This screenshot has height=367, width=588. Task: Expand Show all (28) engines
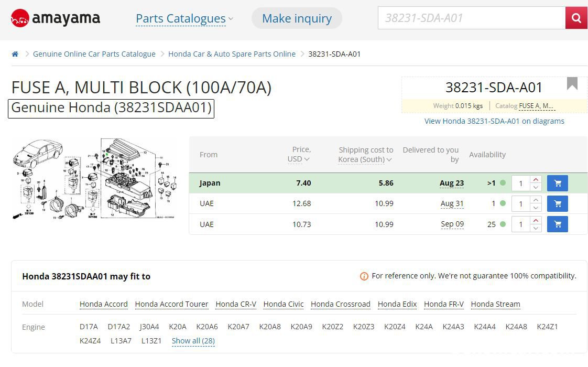193,341
